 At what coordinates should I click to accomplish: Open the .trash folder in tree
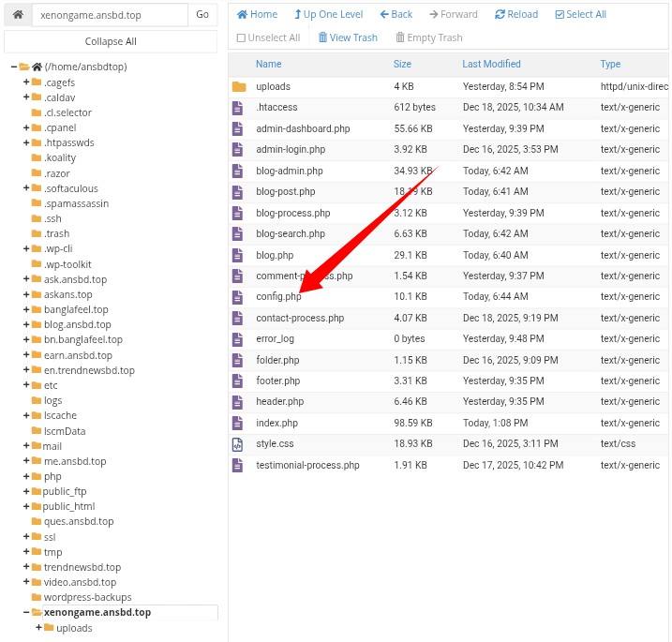coord(56,233)
